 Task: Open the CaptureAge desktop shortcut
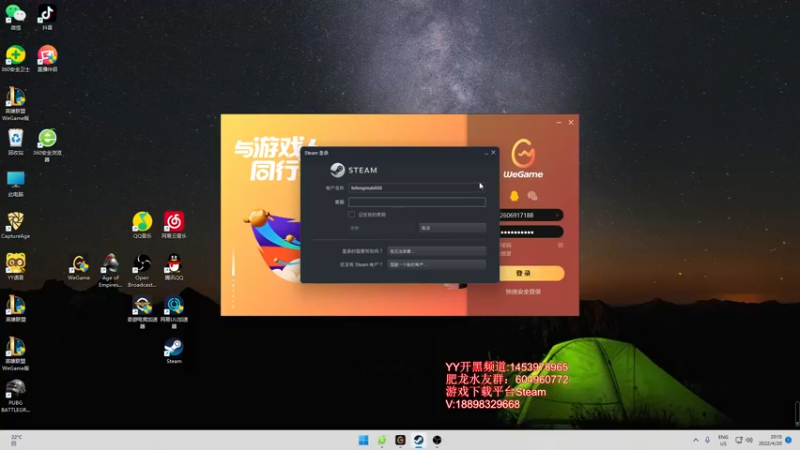click(x=16, y=225)
